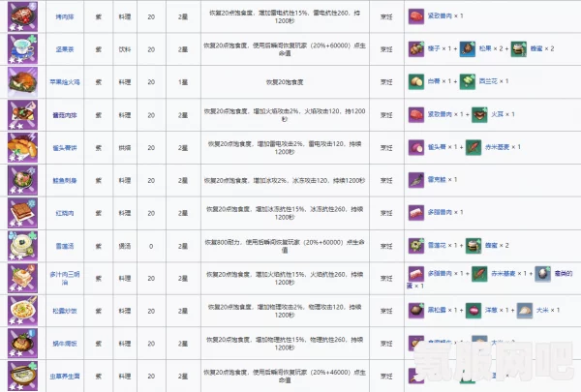The image size is (581, 392).
Task: Click the 紫 quality cell in 烤肉排 row
Action: (98, 16)
